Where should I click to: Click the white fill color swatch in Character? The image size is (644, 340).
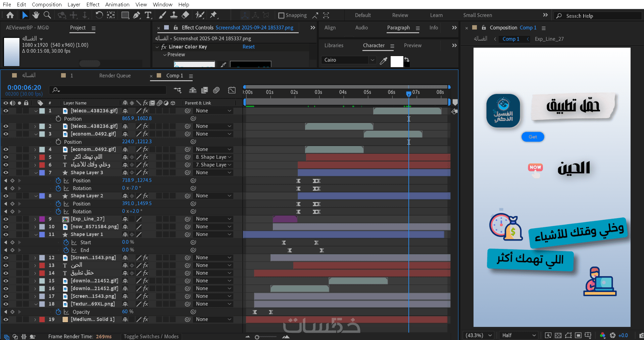(x=397, y=61)
